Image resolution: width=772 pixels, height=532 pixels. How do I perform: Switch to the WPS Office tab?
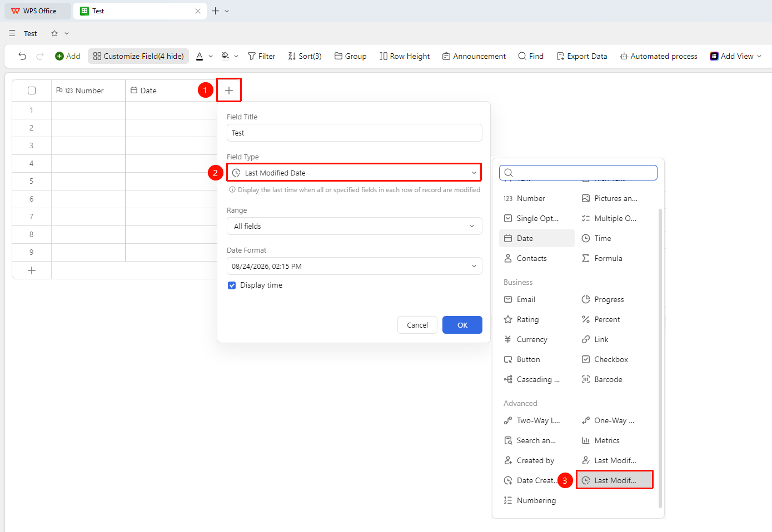(38, 11)
